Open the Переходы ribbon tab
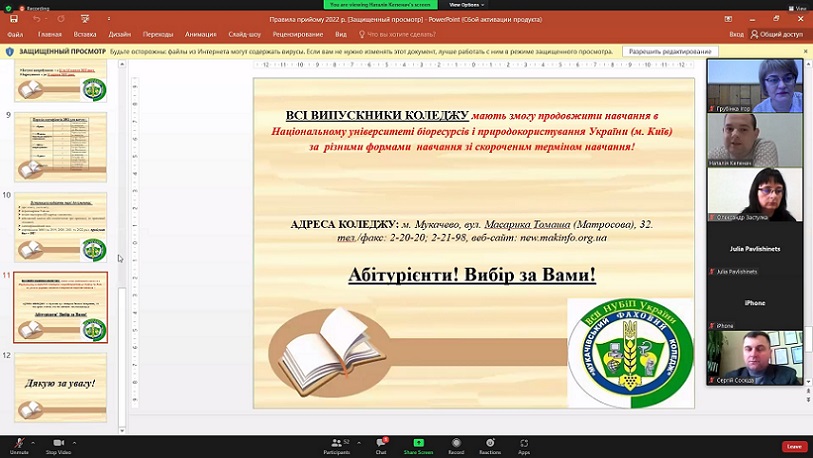 click(158, 34)
